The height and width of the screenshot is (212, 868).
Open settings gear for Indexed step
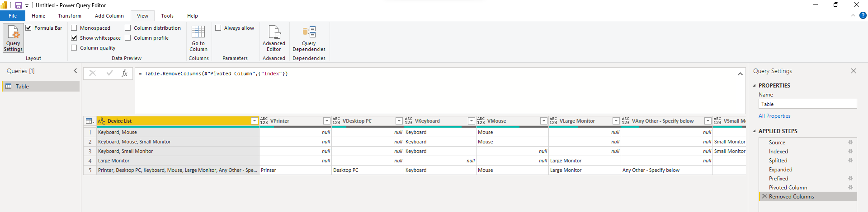[x=850, y=151]
